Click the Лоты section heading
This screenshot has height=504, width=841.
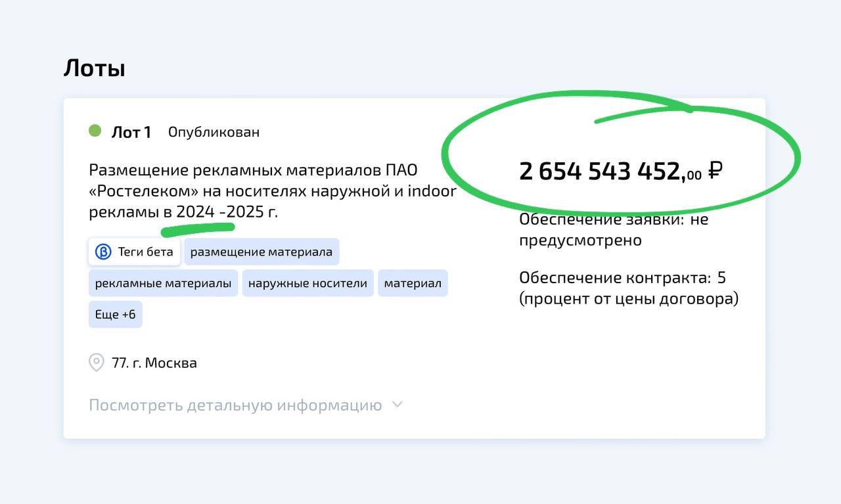coord(94,68)
